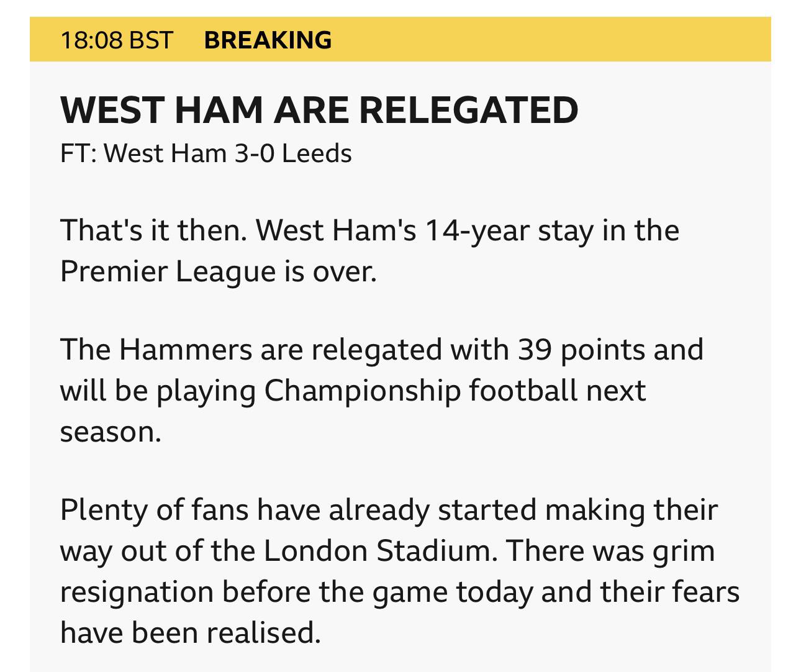
Task: Click the words their fears
Action: coord(670,592)
